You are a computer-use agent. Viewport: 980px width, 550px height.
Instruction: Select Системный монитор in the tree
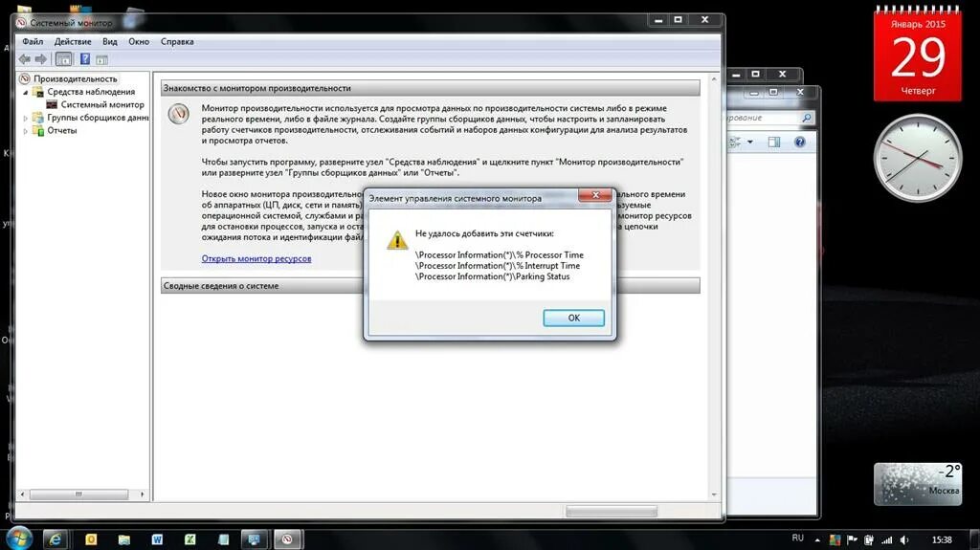[101, 104]
